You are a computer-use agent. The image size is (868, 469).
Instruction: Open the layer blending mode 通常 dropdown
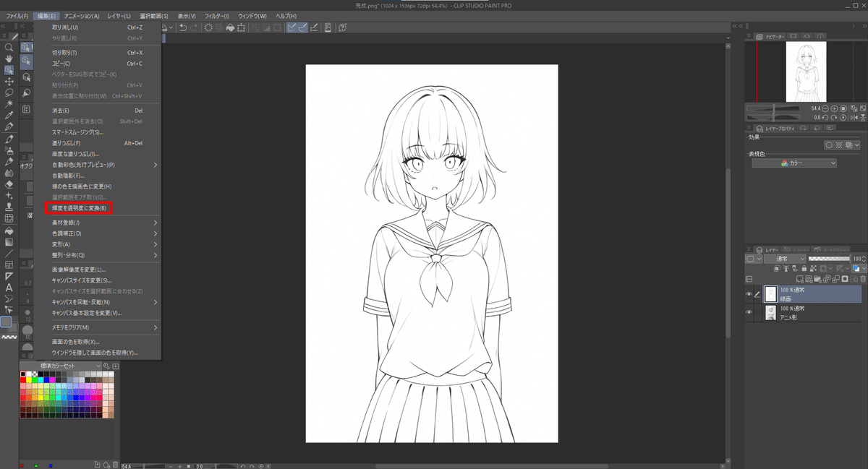pos(785,259)
